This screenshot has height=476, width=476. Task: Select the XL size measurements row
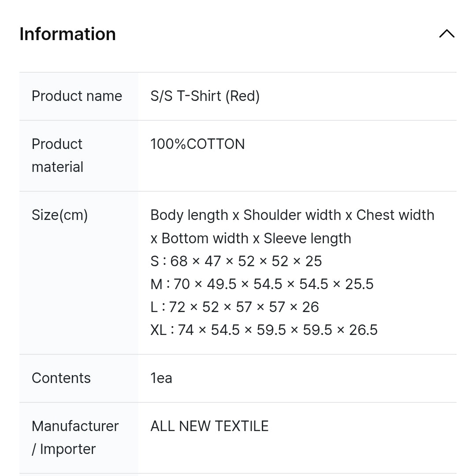coord(264,330)
